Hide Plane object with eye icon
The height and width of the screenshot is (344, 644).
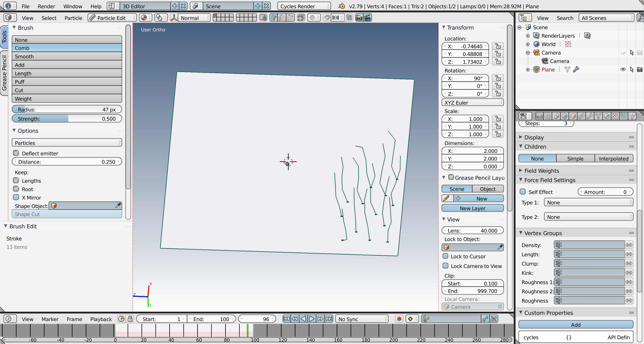pos(623,69)
